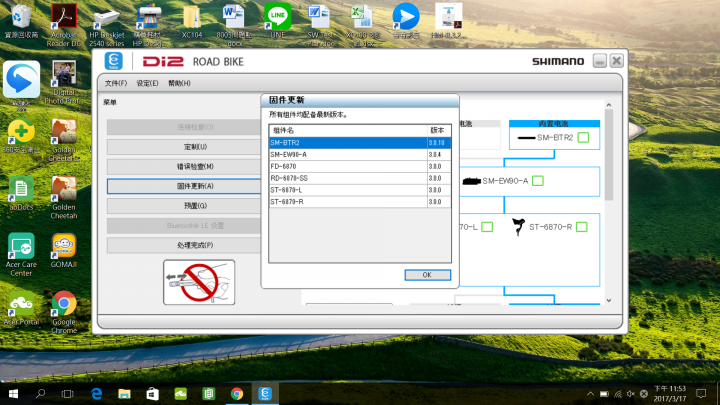
Task: Open the XC108 Excel file on desktop
Action: click(363, 25)
